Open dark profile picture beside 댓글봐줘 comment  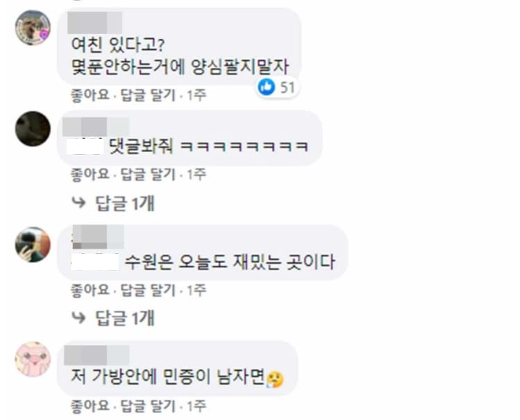coord(33,128)
